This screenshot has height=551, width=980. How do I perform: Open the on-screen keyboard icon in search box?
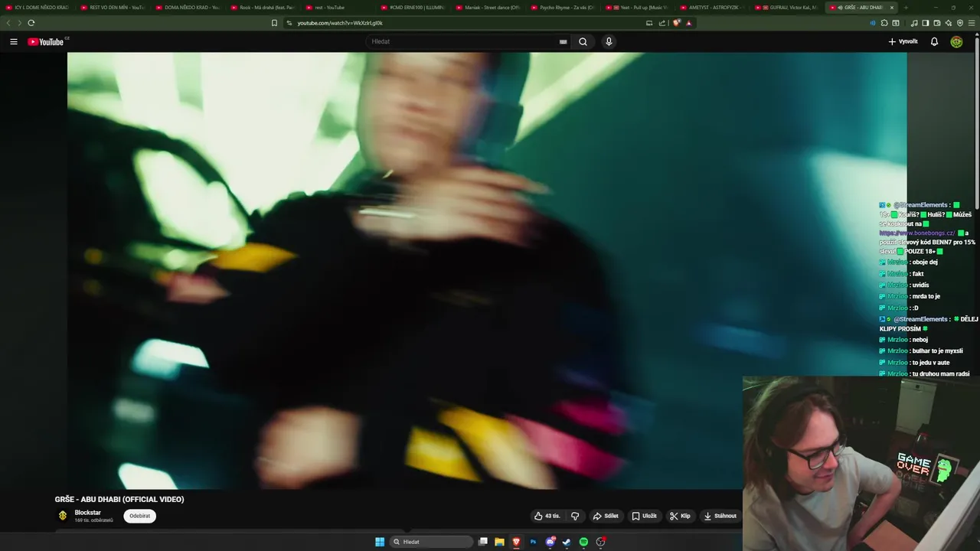pos(563,41)
